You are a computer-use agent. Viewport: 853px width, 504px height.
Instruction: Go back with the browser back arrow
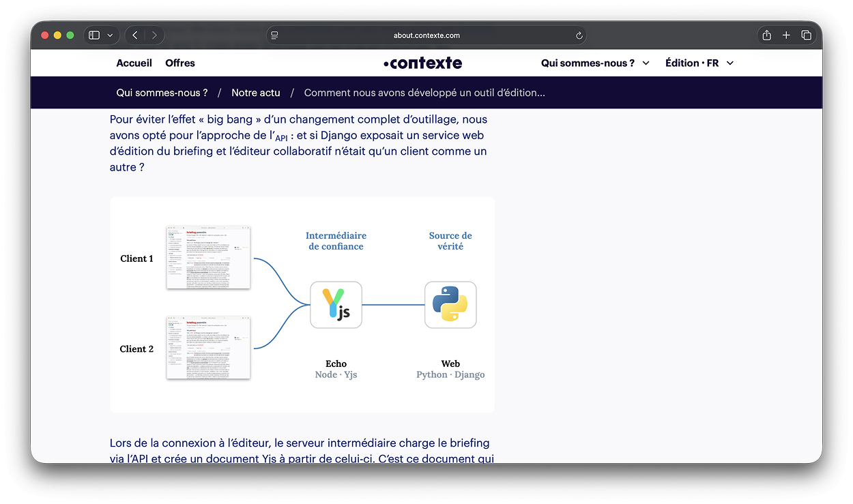coord(135,35)
